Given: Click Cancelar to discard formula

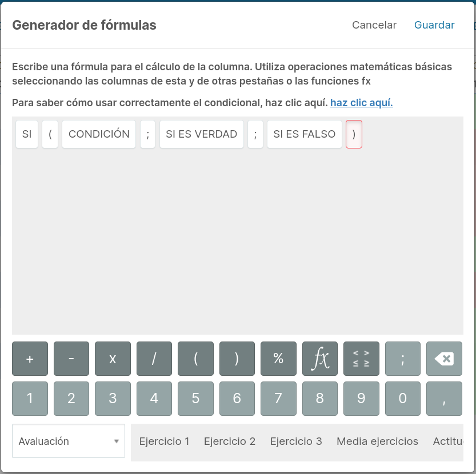Looking at the screenshot, I should tap(374, 25).
